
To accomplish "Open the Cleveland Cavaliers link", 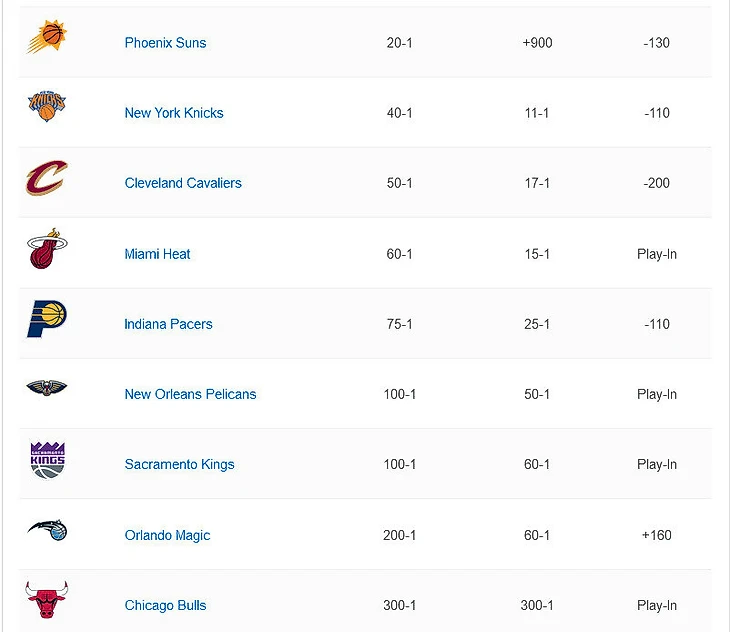I will point(183,183).
